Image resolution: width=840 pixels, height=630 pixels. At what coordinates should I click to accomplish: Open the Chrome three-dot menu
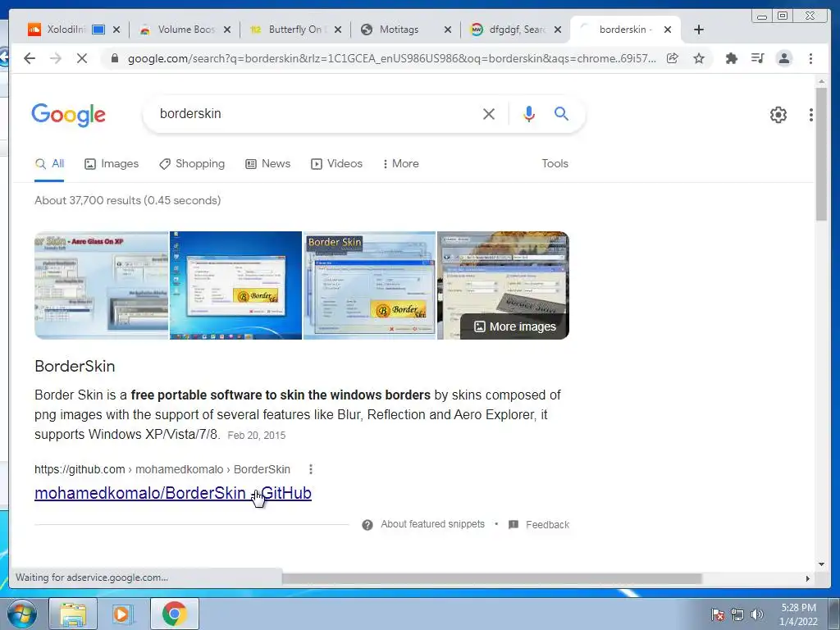click(x=810, y=58)
